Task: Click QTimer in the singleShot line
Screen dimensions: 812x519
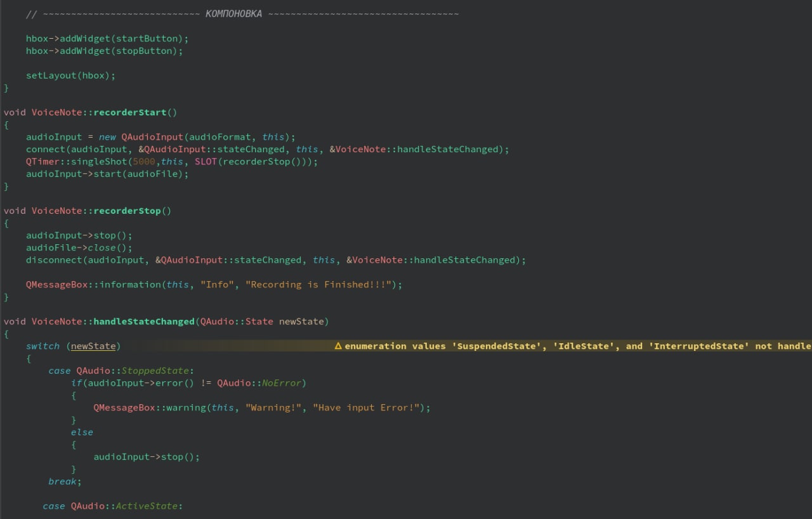Action: [43, 162]
